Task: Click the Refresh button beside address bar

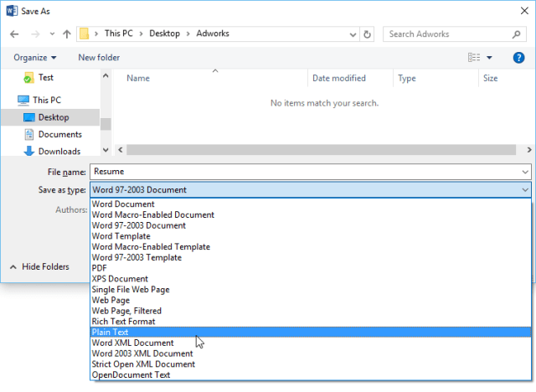Action: (x=368, y=34)
